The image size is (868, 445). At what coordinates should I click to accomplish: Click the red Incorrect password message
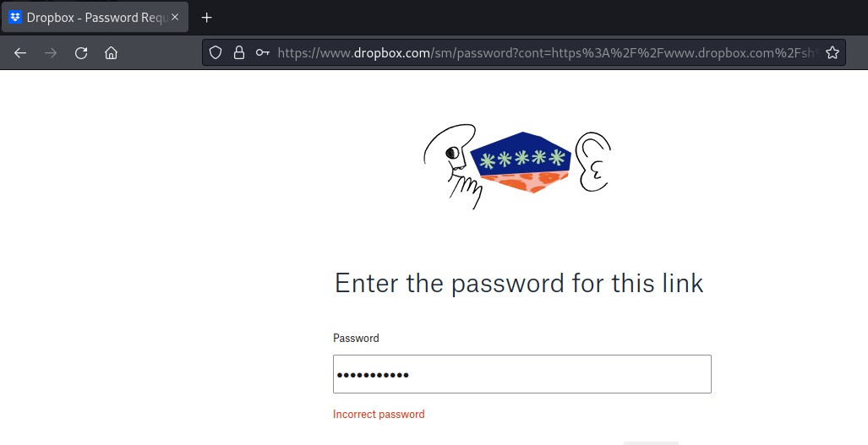(x=379, y=414)
